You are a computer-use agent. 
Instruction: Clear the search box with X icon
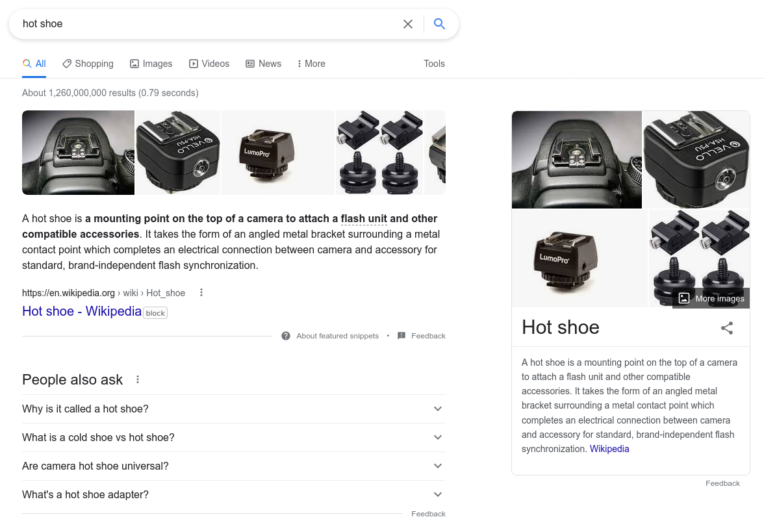point(408,24)
